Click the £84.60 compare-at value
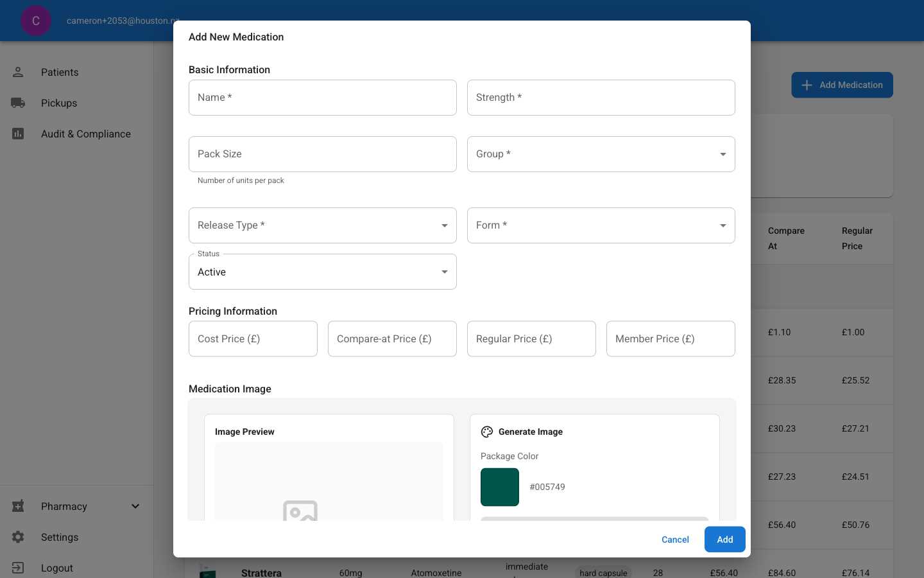This screenshot has height=578, width=924. pos(782,573)
